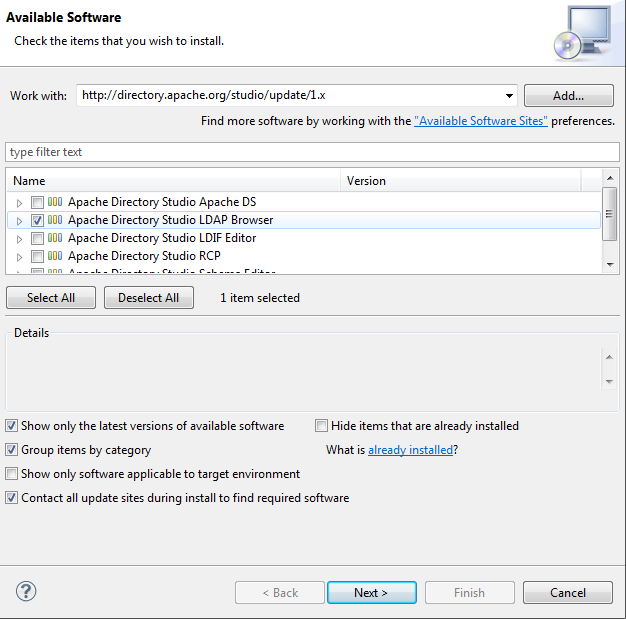Click the Version column header

(x=460, y=181)
